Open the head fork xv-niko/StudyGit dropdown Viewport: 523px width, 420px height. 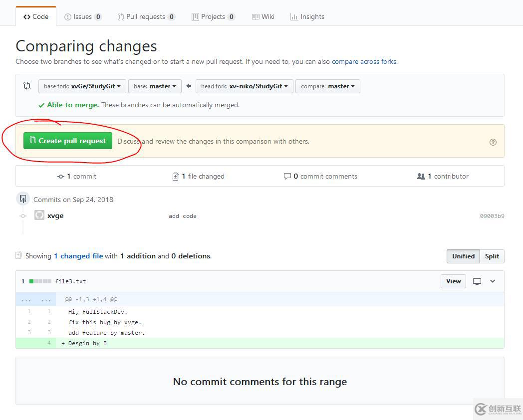click(x=244, y=86)
